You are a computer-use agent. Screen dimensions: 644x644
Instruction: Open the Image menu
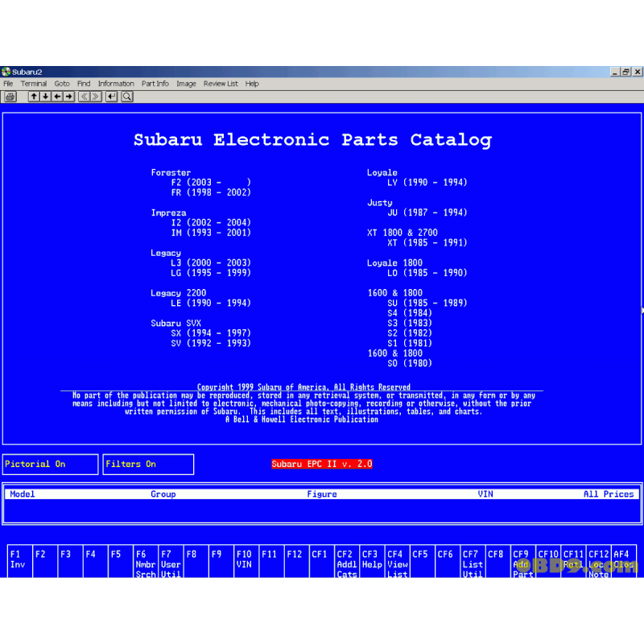pyautogui.click(x=186, y=84)
